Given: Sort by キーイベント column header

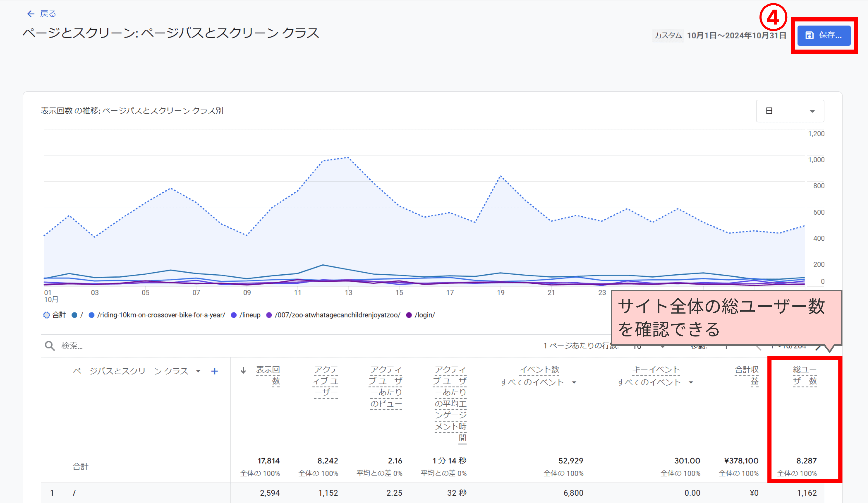Looking at the screenshot, I should [x=656, y=370].
